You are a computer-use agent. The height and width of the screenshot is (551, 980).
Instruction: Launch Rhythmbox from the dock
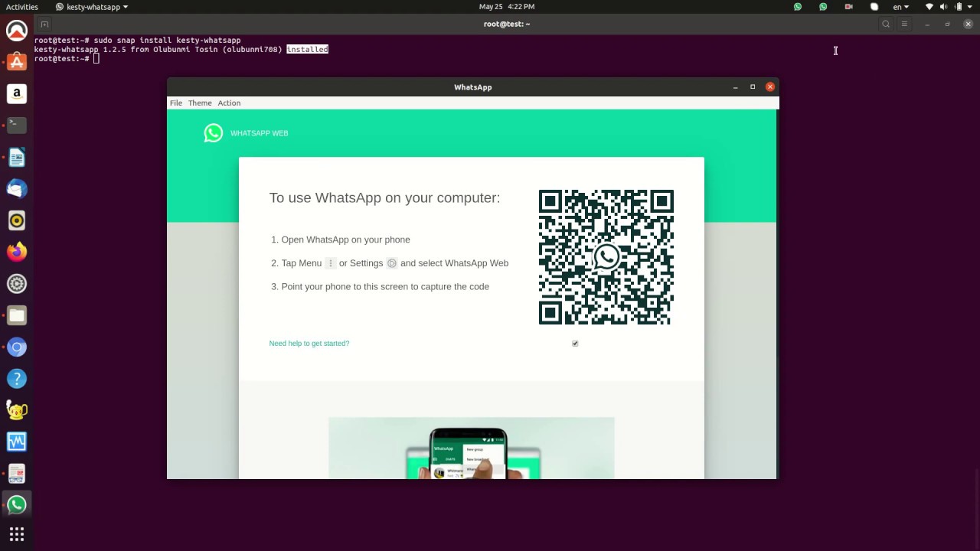pos(17,220)
